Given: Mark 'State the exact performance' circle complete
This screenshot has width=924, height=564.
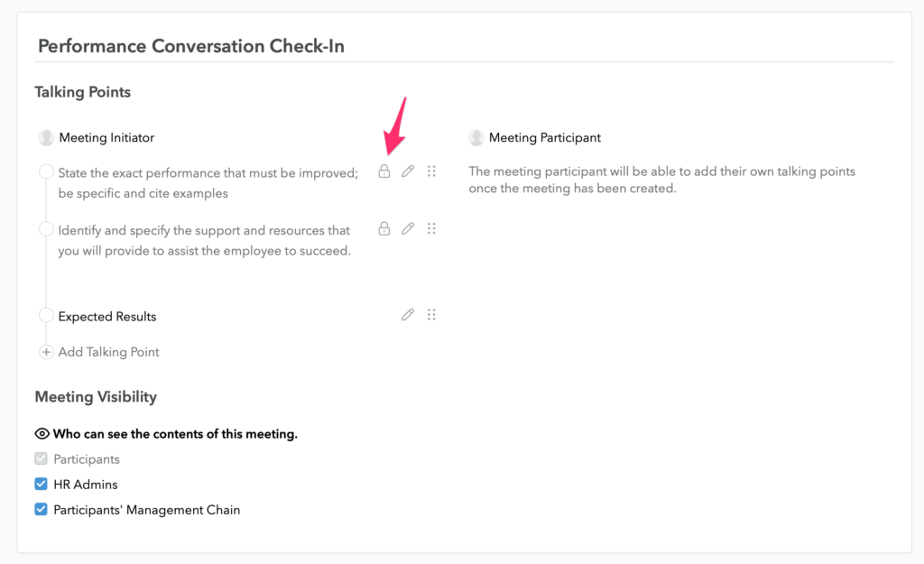Looking at the screenshot, I should coord(46,171).
